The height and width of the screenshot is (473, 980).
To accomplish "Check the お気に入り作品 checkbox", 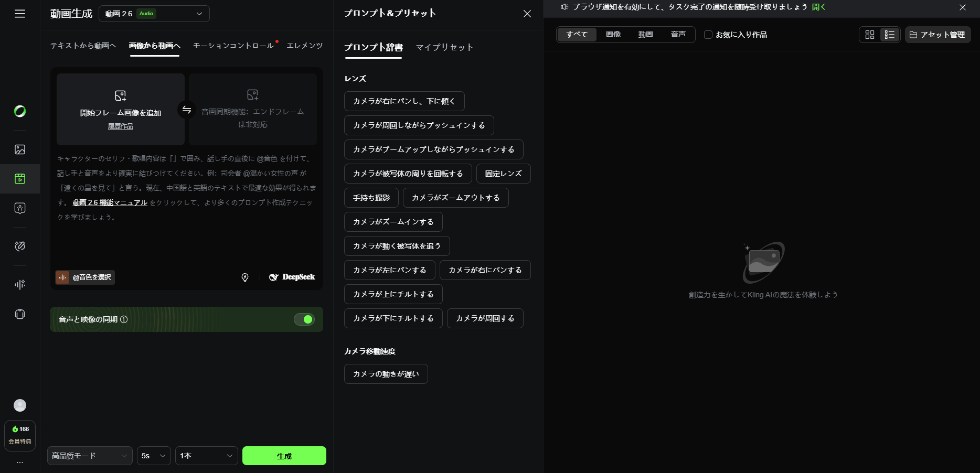I will point(708,35).
